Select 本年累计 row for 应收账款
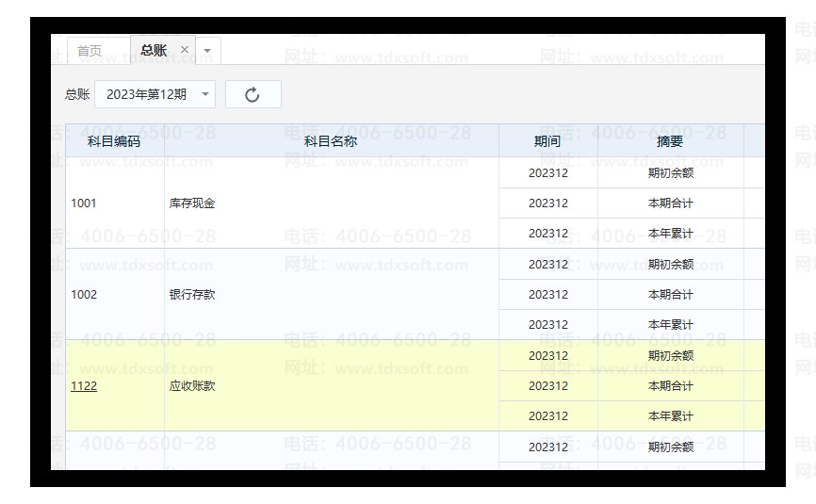Viewport: 816px width, 504px height. pyautogui.click(x=670, y=416)
